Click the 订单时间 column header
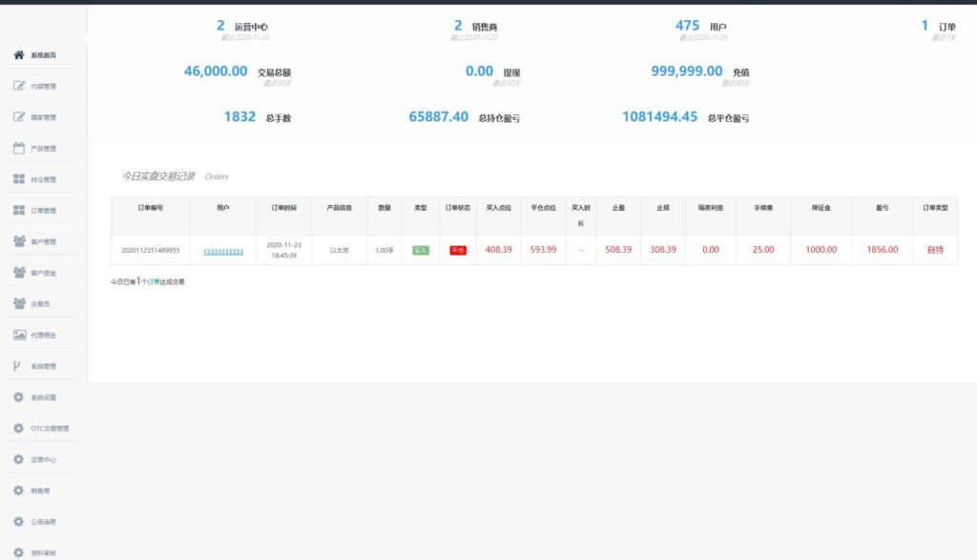 click(x=283, y=208)
